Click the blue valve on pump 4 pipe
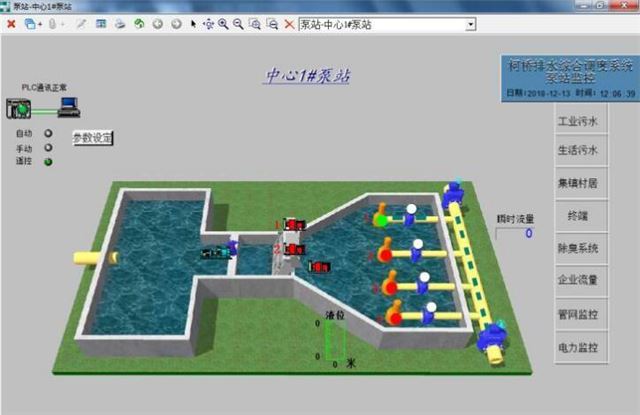 pyautogui.click(x=429, y=313)
